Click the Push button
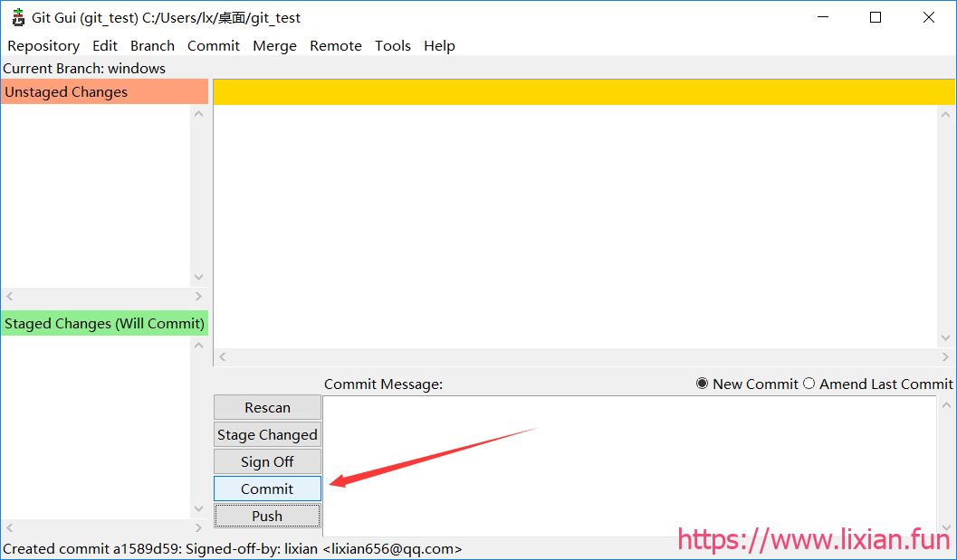 267,516
